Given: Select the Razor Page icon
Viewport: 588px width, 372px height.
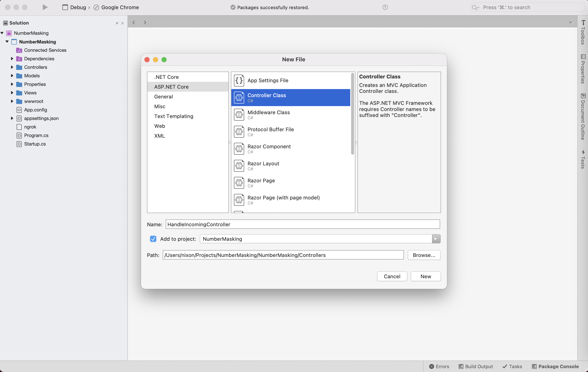Looking at the screenshot, I should coord(239,183).
